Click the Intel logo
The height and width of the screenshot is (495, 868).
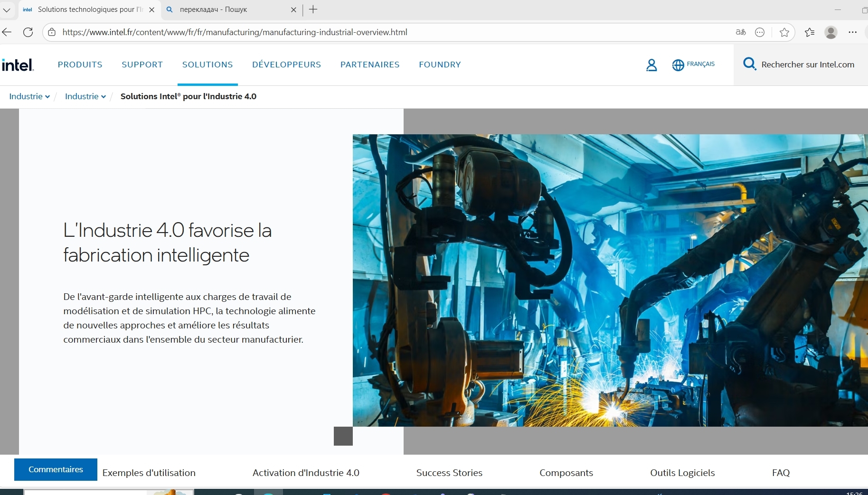pos(18,65)
